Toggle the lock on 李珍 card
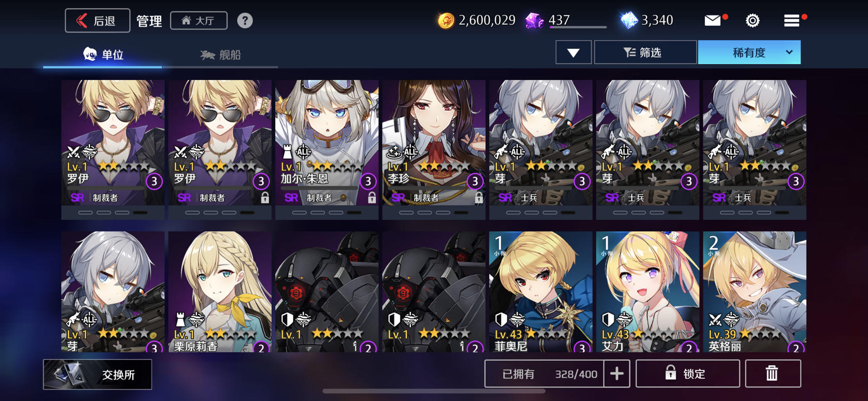The width and height of the screenshot is (868, 401). (479, 198)
